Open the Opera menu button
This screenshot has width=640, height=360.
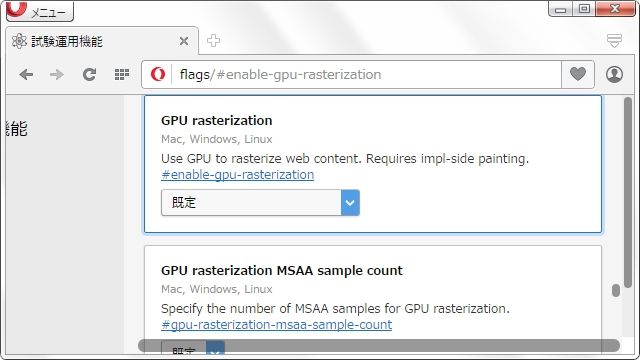40,11
